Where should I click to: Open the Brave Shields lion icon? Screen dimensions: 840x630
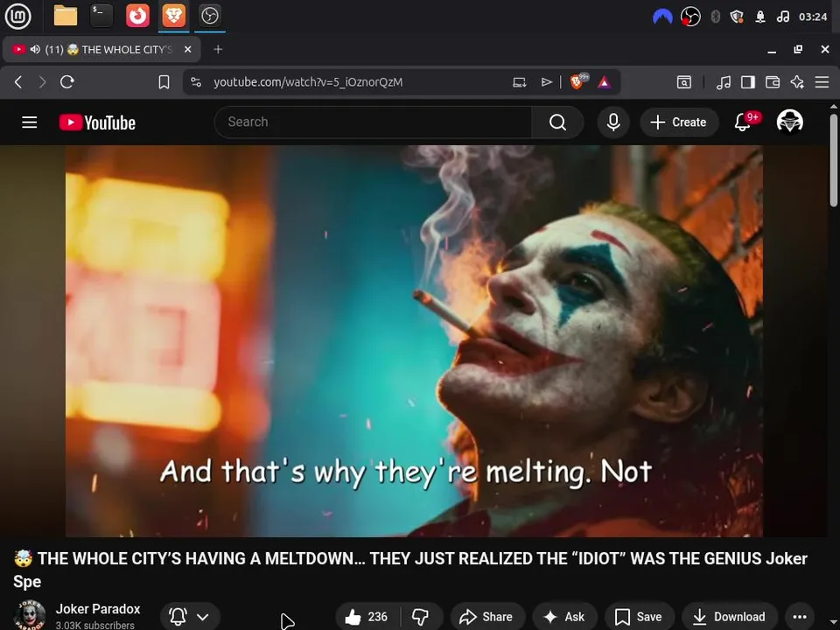(x=578, y=81)
